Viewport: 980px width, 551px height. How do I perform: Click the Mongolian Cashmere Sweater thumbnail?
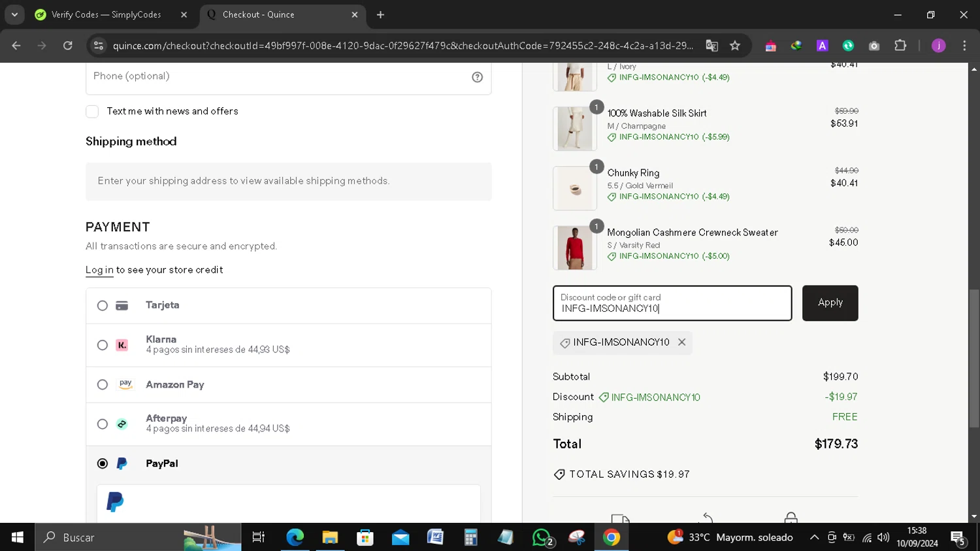575,248
